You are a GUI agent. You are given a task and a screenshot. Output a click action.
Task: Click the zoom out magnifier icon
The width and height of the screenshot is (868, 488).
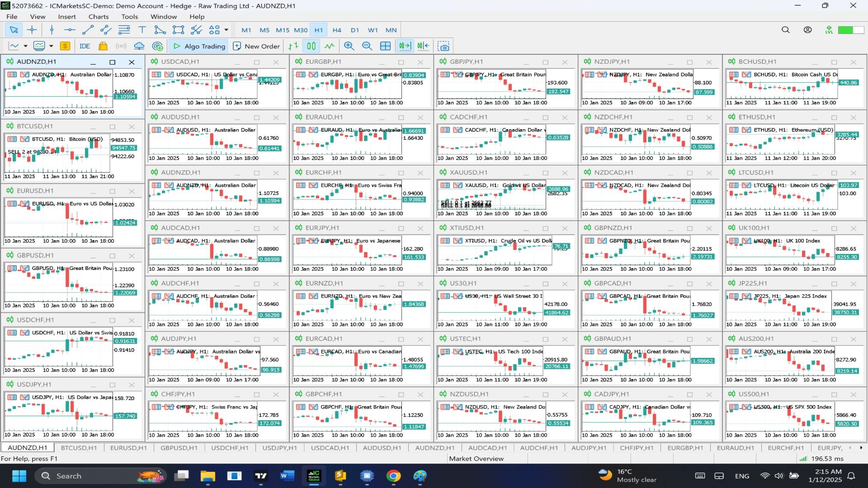tap(367, 46)
